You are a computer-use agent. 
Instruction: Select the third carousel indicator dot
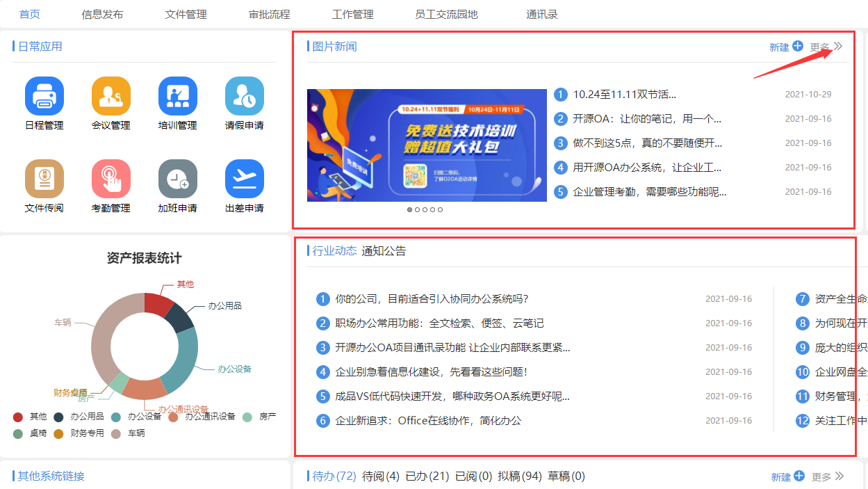tap(425, 209)
